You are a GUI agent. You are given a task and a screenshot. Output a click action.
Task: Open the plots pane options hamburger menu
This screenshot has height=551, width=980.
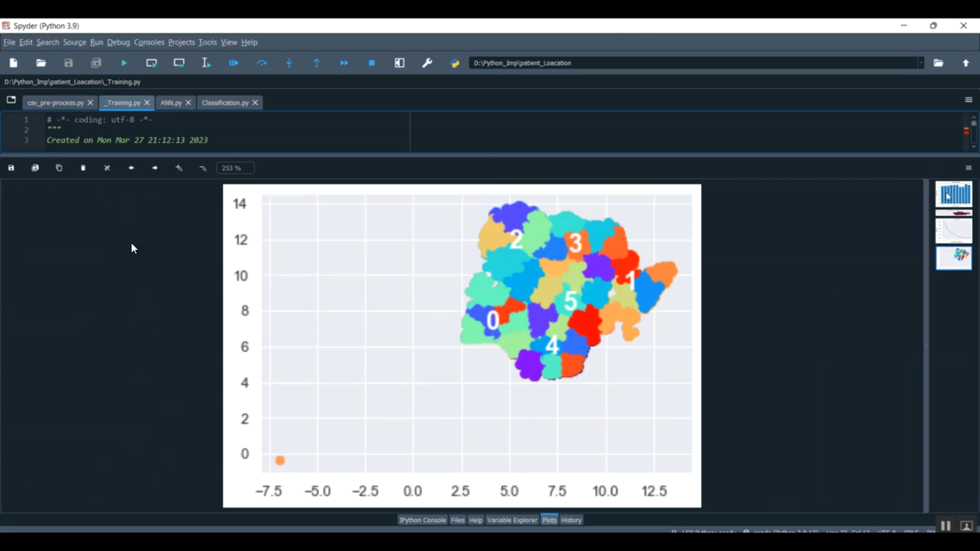pyautogui.click(x=968, y=168)
